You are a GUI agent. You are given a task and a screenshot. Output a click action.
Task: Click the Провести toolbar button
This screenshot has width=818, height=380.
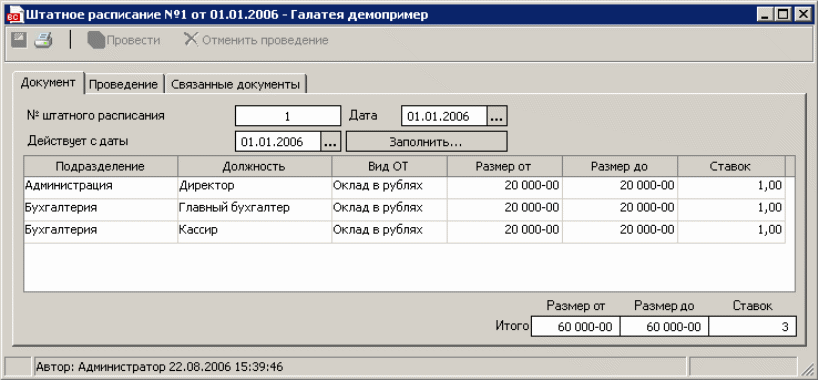tap(124, 40)
